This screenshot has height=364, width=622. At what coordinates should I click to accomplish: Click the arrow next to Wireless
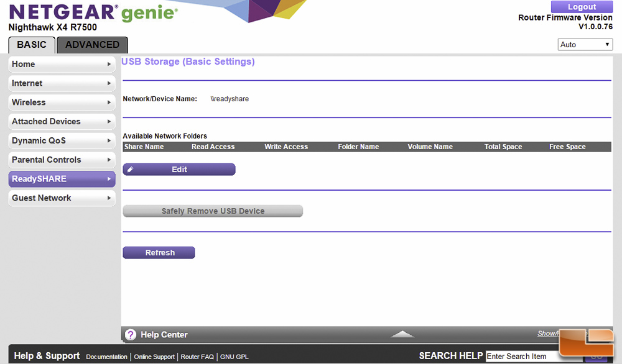(x=109, y=102)
